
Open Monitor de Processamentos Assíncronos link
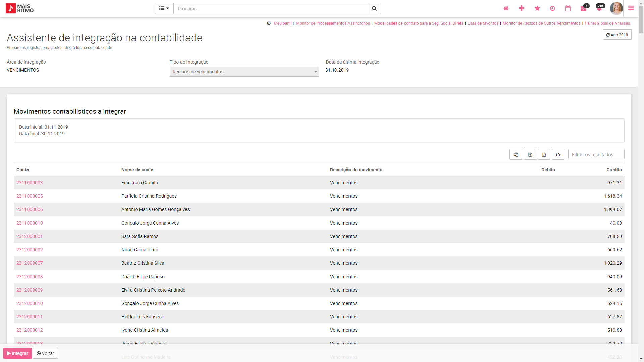click(333, 23)
